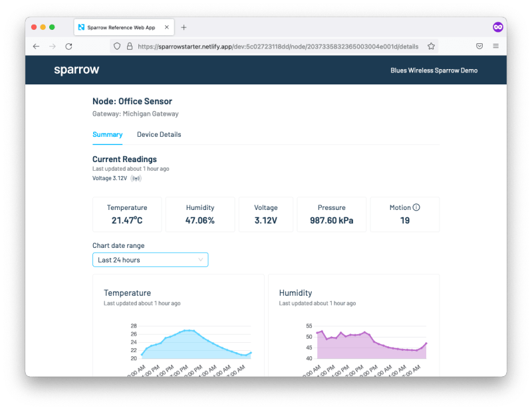Click the Voltage 3.12V status text
Screen dimensions: 532x410
(110, 178)
